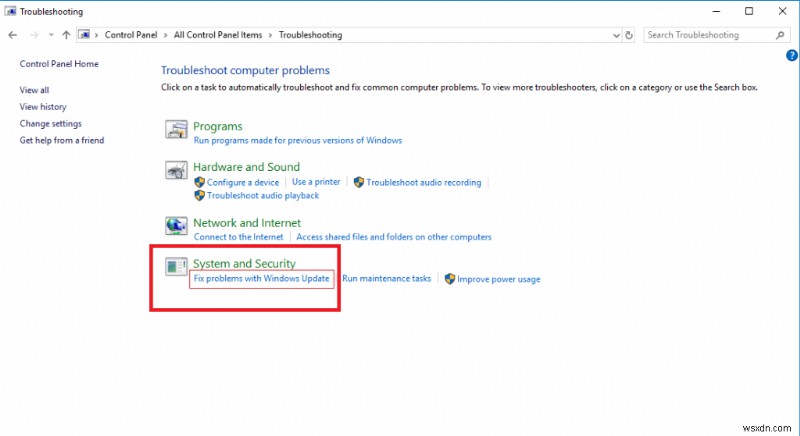The height and width of the screenshot is (436, 800).
Task: Click the shield icon beside Troubleshoot audio playback
Action: [199, 195]
